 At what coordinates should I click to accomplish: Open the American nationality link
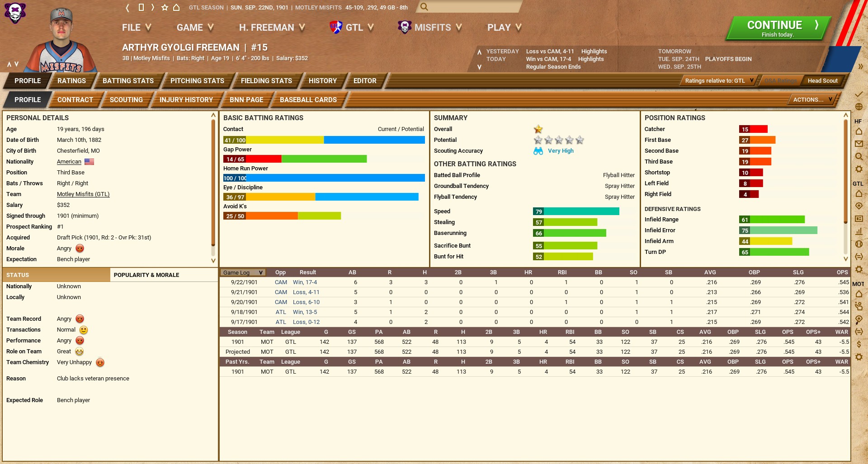pos(69,162)
